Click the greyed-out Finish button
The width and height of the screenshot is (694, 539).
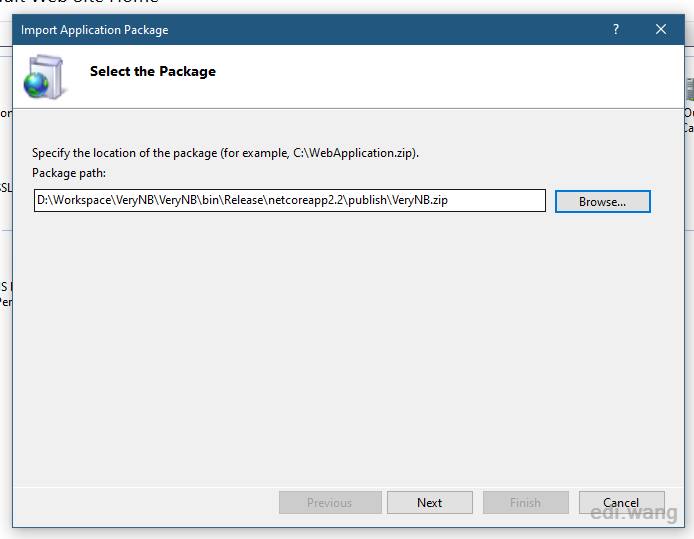click(526, 503)
